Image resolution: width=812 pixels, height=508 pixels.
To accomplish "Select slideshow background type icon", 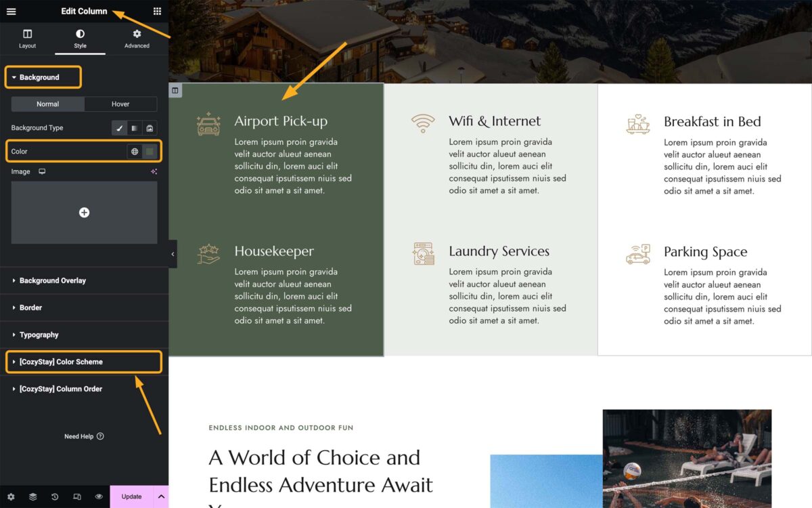I will [150, 128].
